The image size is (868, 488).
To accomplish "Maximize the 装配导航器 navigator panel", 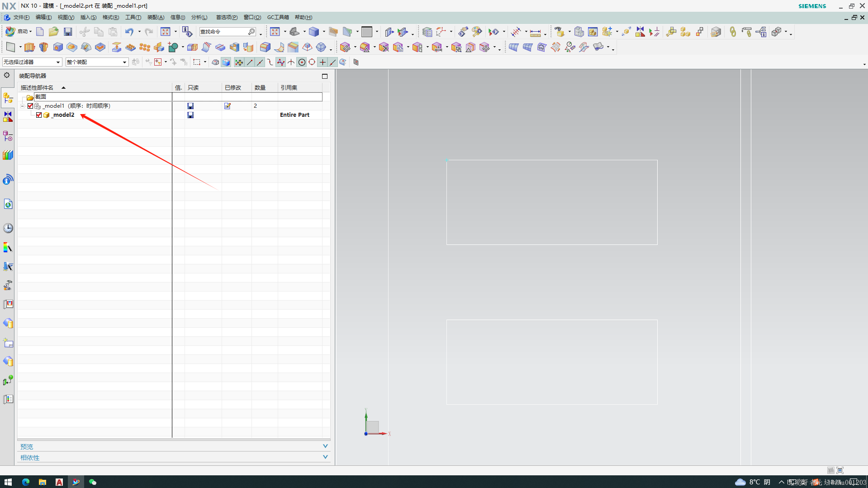I will click(324, 76).
